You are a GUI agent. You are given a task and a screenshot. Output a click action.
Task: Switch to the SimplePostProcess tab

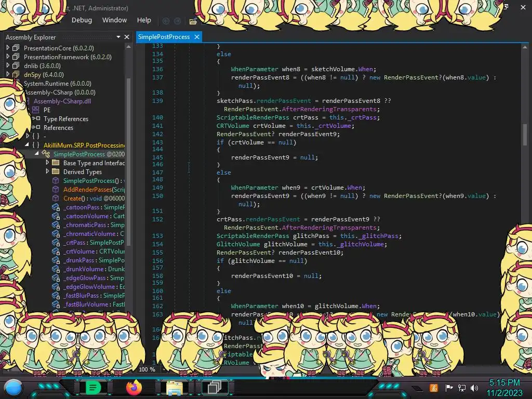(x=164, y=37)
